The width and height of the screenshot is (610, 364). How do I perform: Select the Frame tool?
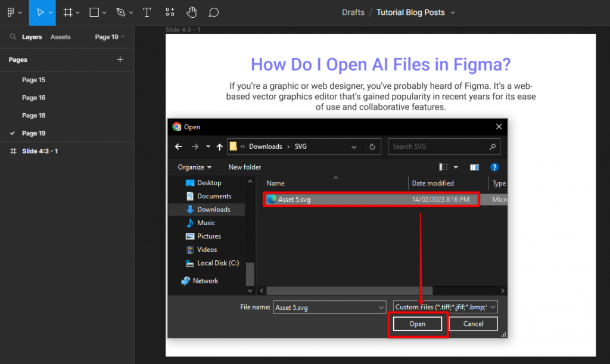[x=68, y=13]
